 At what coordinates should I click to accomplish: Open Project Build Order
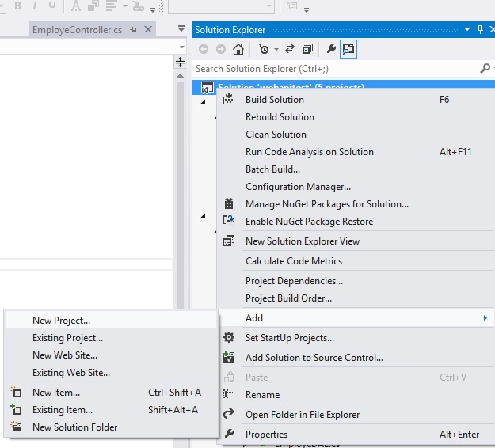coord(356,298)
